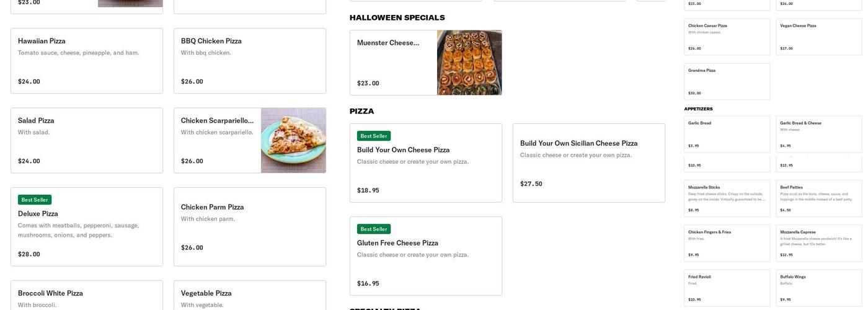The image size is (868, 310).
Task: Select the Vegetable Pizza card
Action: (250, 296)
